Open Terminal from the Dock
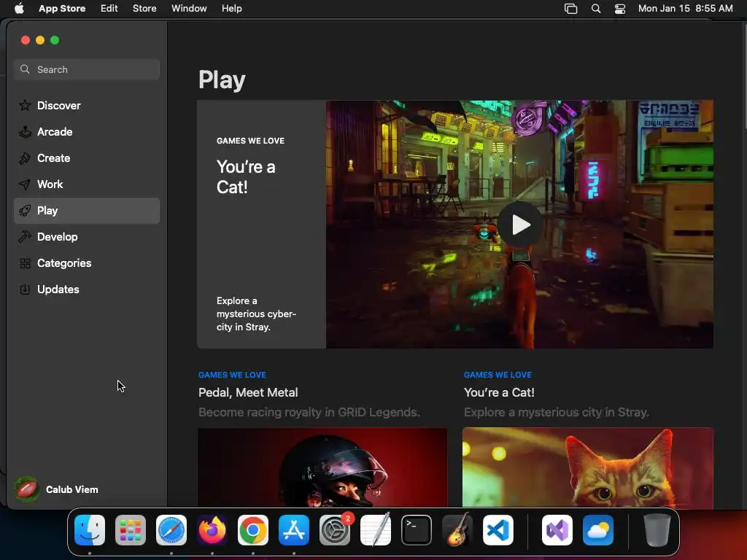 [417, 530]
